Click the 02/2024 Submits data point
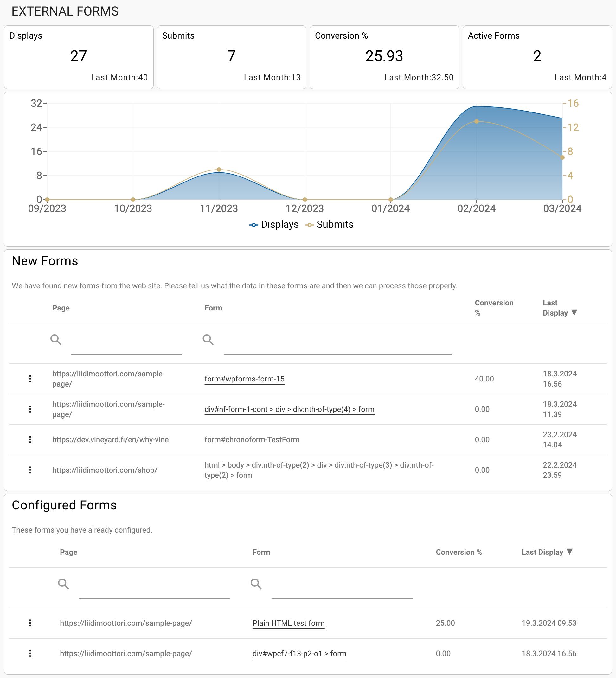The image size is (616, 678). 476,121
